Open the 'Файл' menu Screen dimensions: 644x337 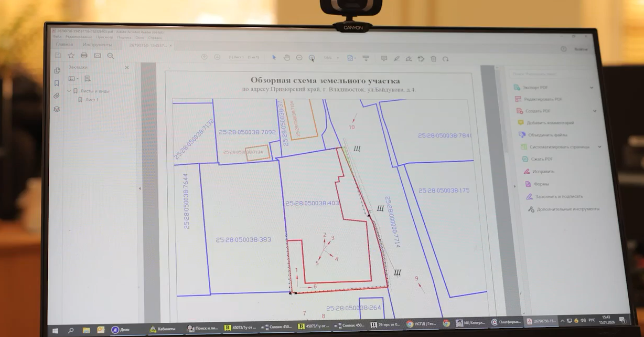click(57, 37)
